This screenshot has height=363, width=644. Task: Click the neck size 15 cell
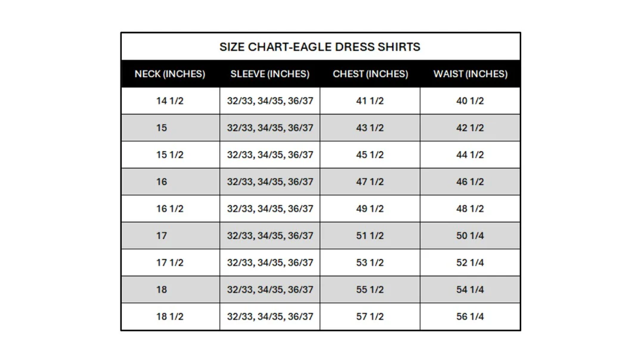(162, 128)
